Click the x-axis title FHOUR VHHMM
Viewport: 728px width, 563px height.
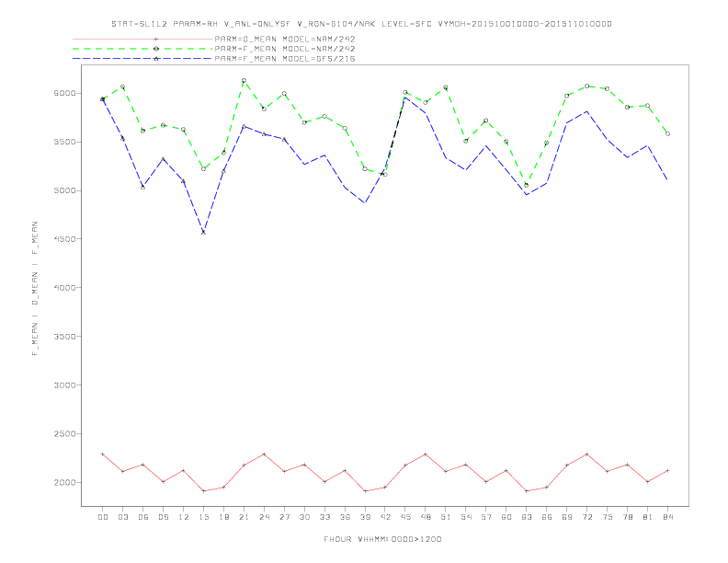tap(382, 539)
